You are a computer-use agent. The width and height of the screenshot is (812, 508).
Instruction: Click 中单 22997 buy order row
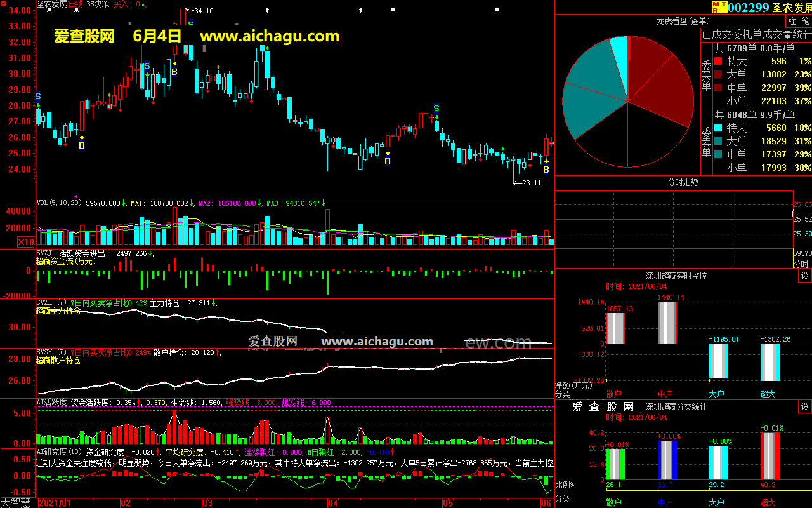pos(762,88)
